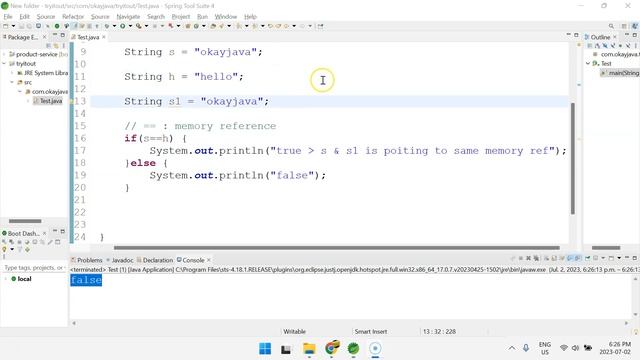This screenshot has width=640, height=360.
Task: Click the green Run toolbar button
Action: tap(122, 26)
